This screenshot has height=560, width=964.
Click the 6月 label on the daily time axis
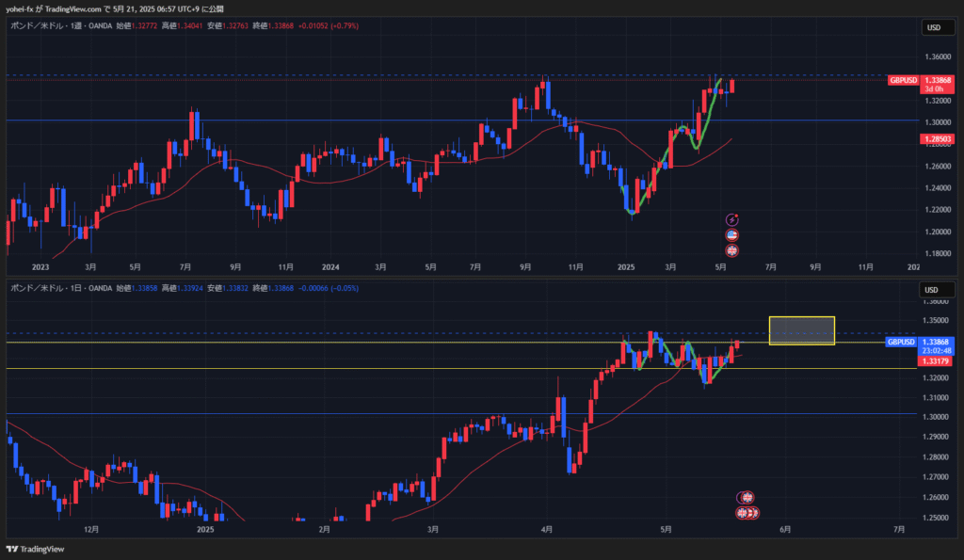pos(785,529)
